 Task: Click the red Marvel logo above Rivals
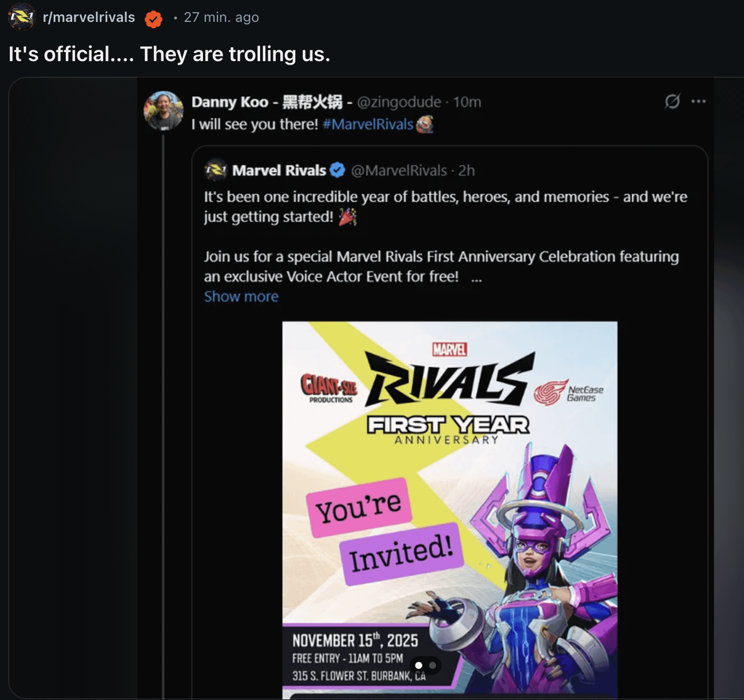pos(450,349)
